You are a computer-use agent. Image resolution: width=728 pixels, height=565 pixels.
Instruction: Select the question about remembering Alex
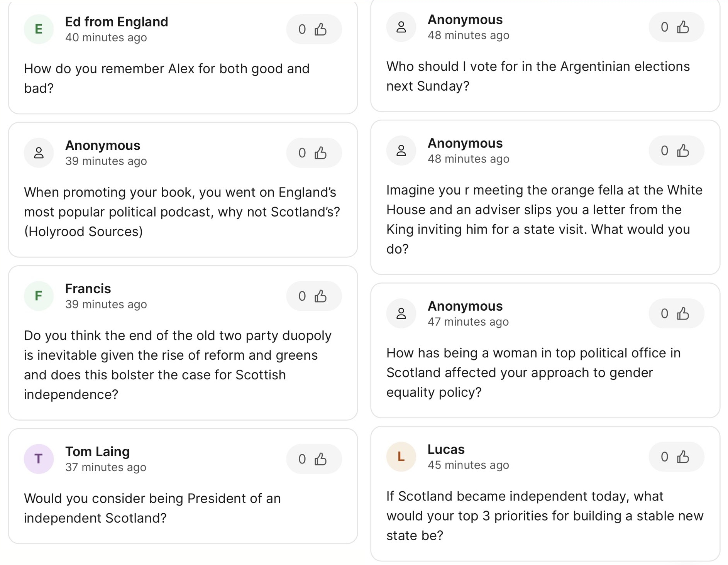coord(167,78)
